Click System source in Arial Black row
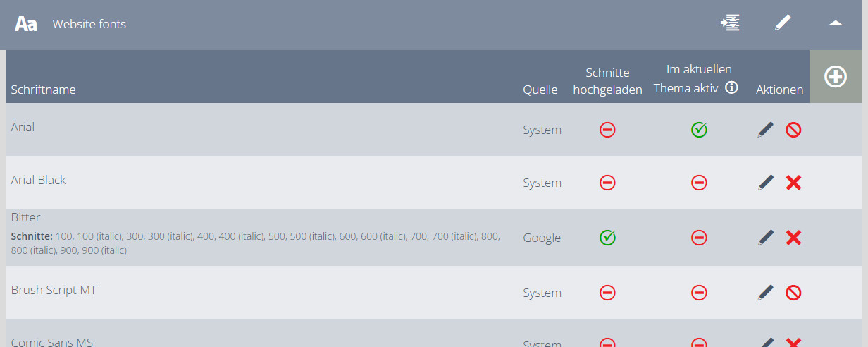This screenshot has height=347, width=868. point(542,183)
